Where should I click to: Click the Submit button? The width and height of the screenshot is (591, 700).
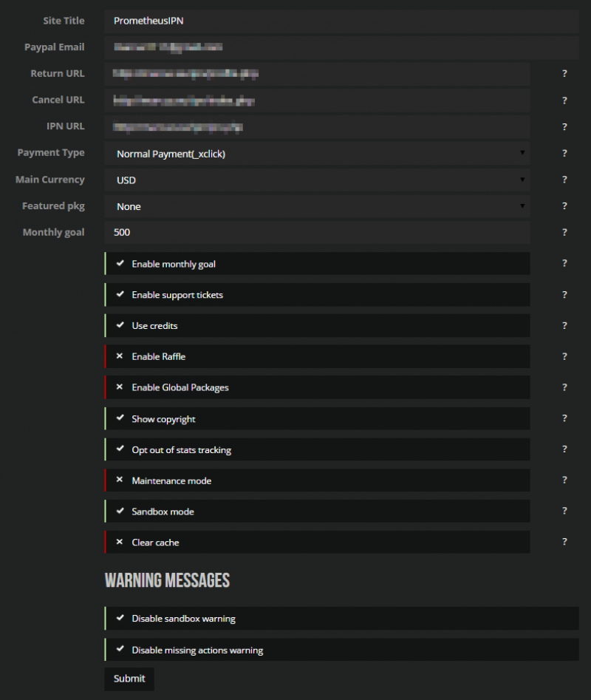pos(129,679)
